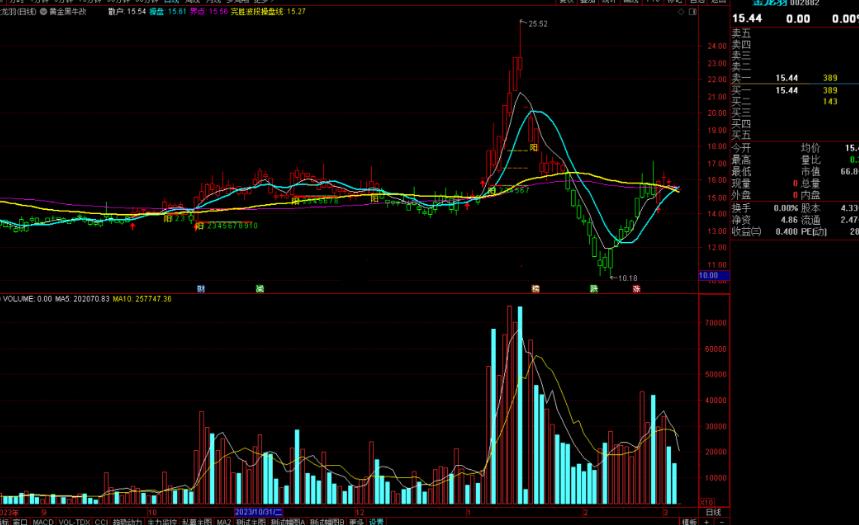Click the MA10: 257747.36 volume label
Image resolution: width=859 pixels, height=525 pixels.
point(142,299)
